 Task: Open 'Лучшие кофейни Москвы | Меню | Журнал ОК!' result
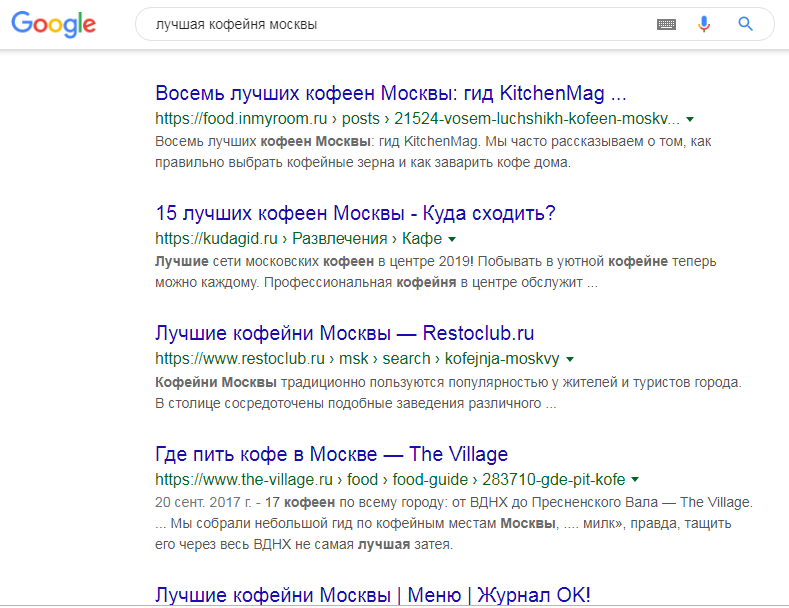point(372,595)
